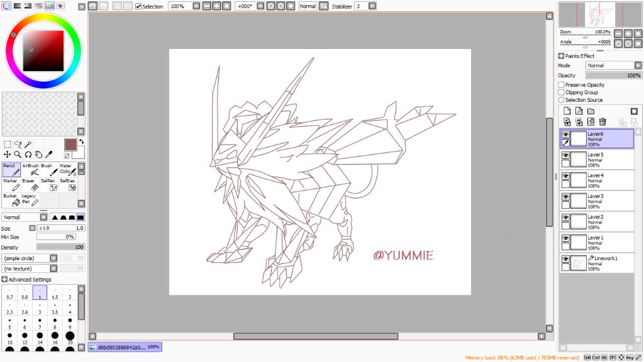
Task: Choose the Bucket fill tool
Action: coord(11,200)
